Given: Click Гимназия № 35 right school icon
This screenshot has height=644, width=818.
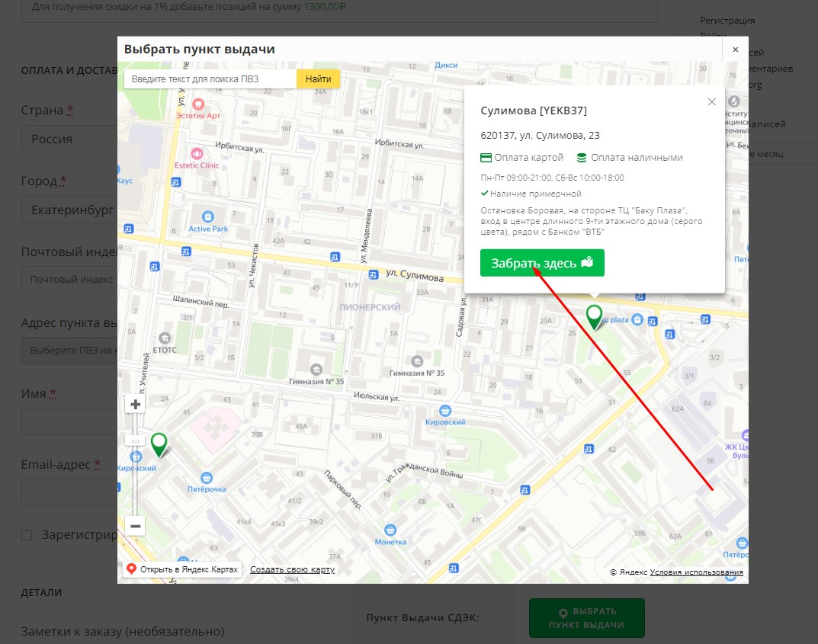Looking at the screenshot, I should point(417,360).
